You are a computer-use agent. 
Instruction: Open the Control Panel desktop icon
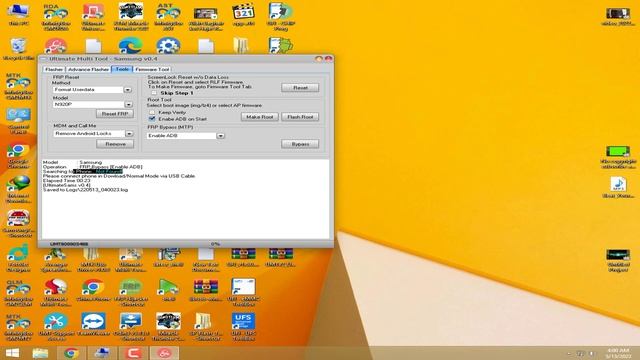click(18, 121)
